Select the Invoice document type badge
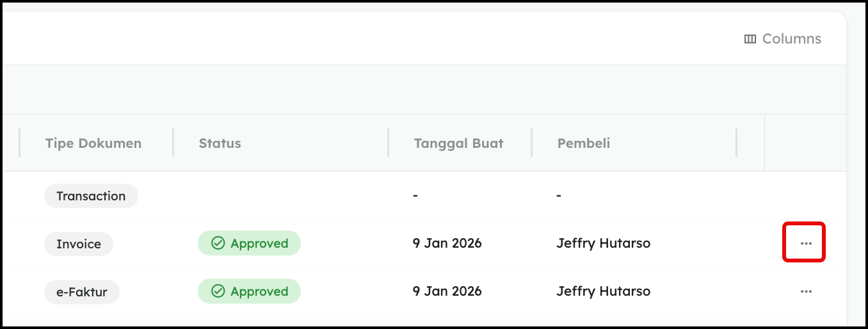This screenshot has width=868, height=329. 79,244
